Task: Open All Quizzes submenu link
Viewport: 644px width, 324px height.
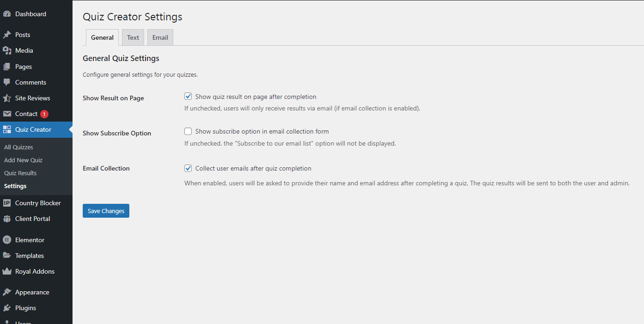Action: point(18,147)
